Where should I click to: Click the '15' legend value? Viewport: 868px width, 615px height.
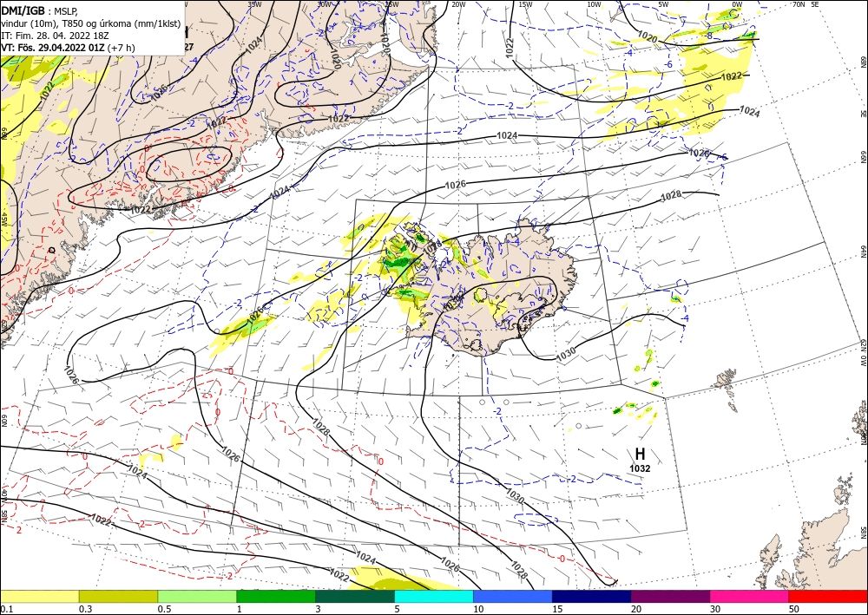click(557, 609)
